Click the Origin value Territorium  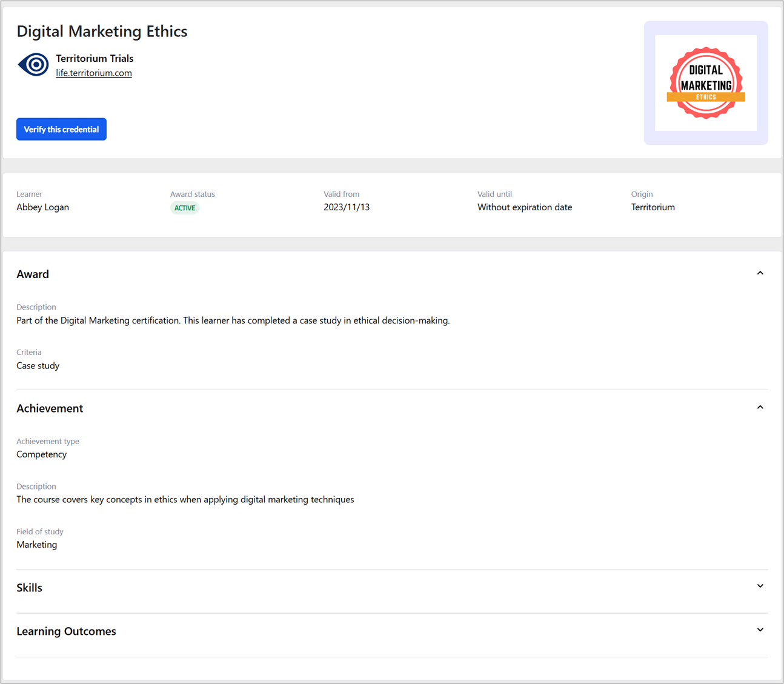coord(653,207)
